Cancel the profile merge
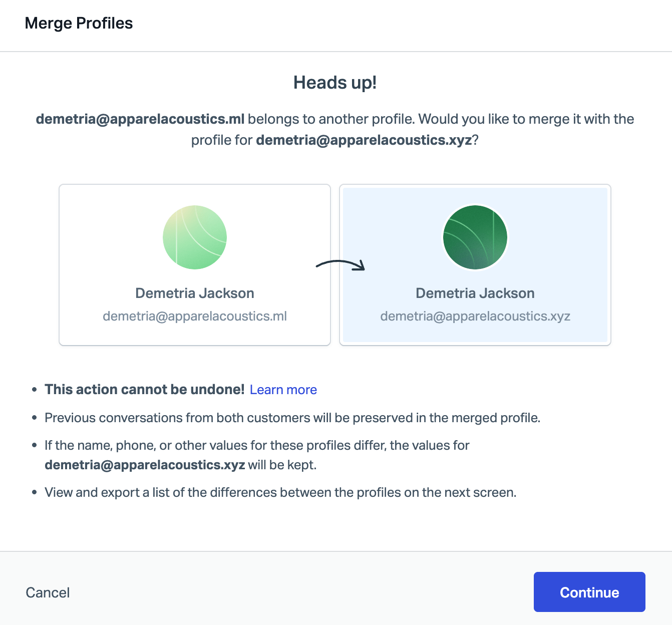Viewport: 672px width, 625px height. [x=48, y=592]
